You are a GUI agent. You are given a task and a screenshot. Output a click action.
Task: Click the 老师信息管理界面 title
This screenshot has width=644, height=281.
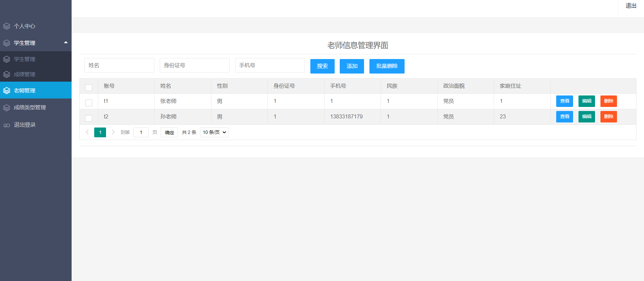tap(358, 45)
